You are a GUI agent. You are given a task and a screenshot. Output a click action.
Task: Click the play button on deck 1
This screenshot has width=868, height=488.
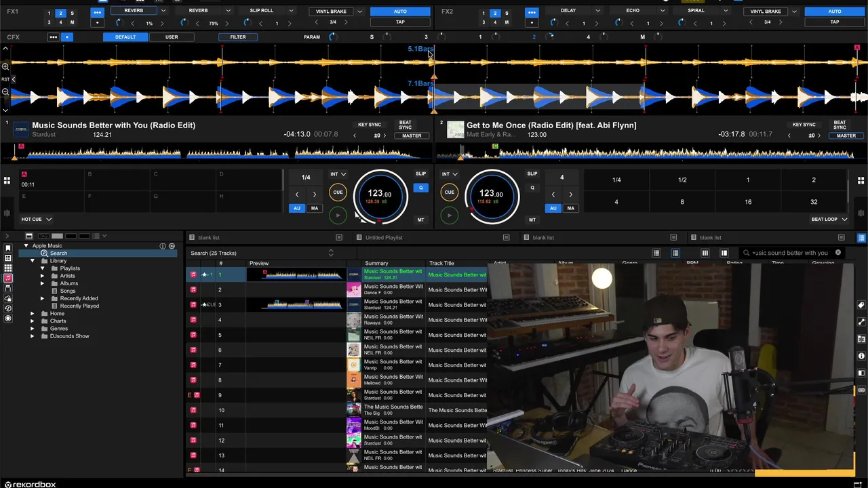[338, 216]
